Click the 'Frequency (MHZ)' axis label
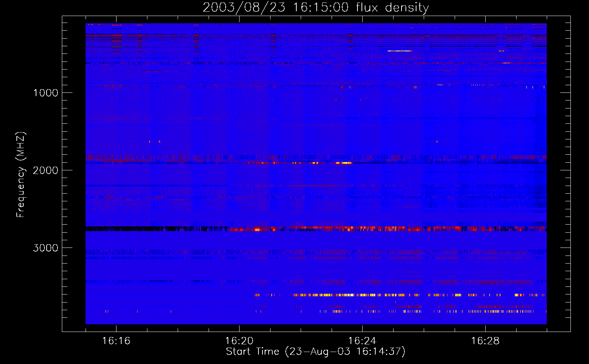 (21, 175)
